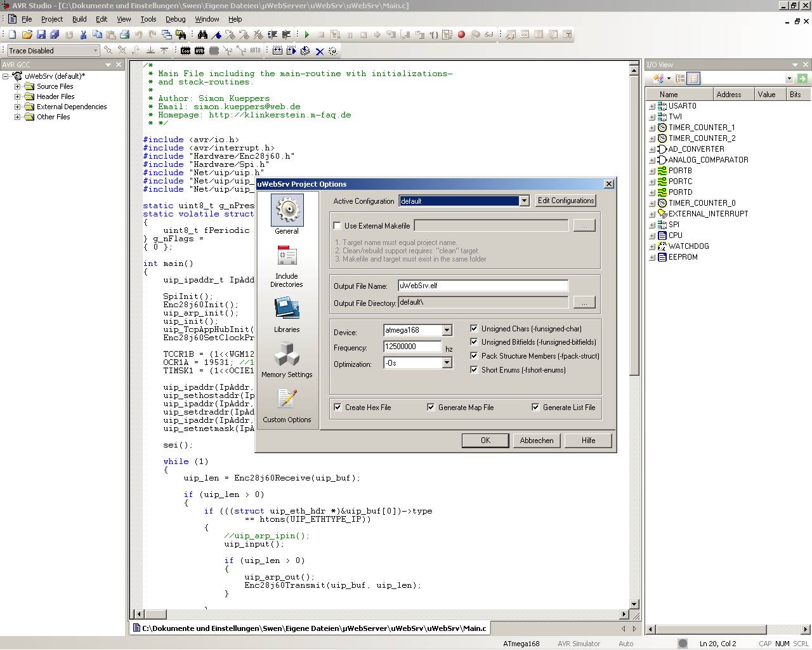Image resolution: width=812 pixels, height=650 pixels.
Task: Toggle Generate Map File checkbox
Action: pyautogui.click(x=431, y=407)
